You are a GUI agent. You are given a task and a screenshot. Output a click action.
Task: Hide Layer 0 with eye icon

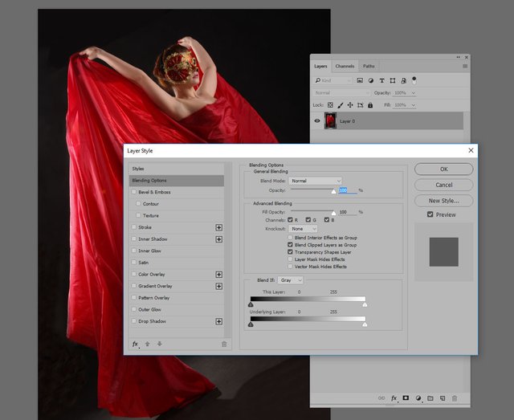[x=317, y=121]
